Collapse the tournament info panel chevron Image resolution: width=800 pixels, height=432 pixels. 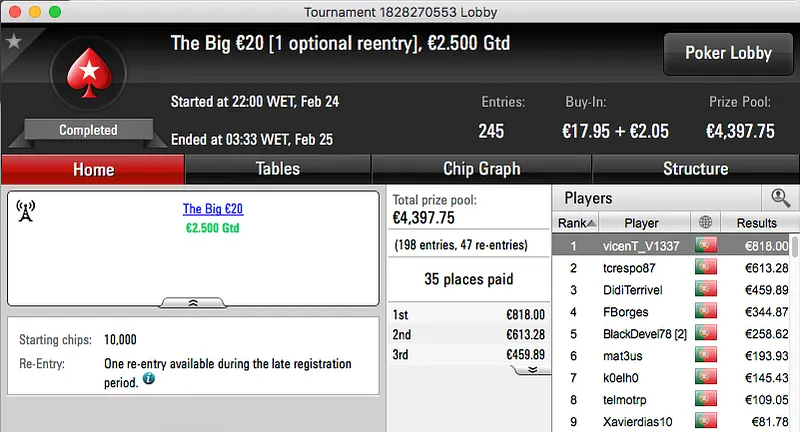point(193,301)
